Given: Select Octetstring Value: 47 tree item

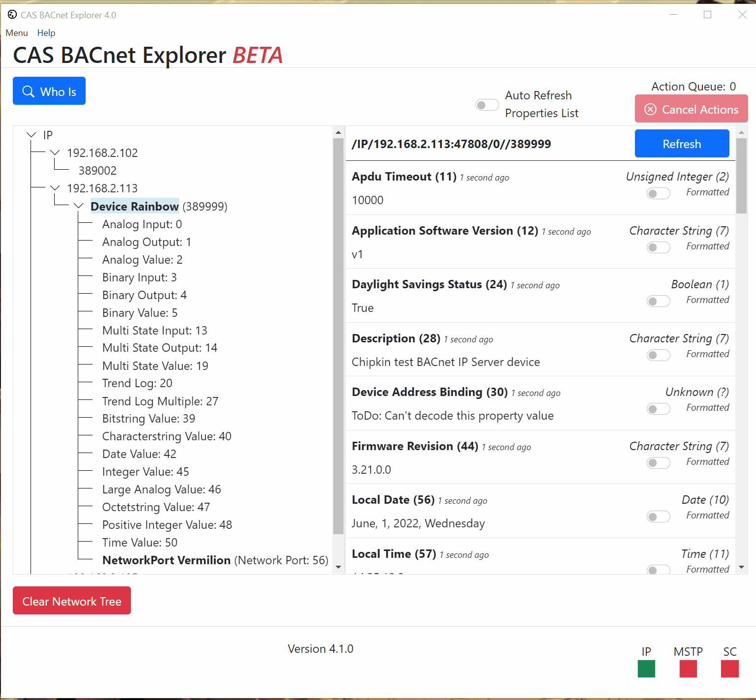Looking at the screenshot, I should point(156,507).
